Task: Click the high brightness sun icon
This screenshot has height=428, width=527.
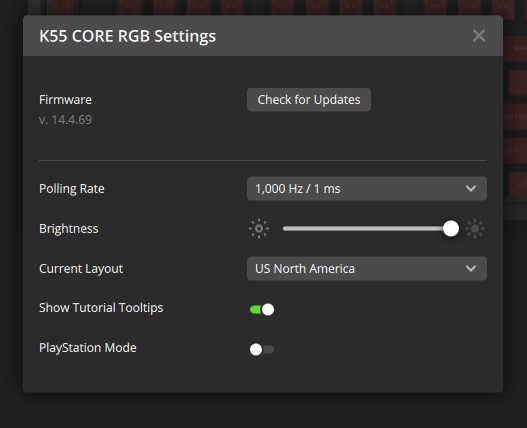Action: pyautogui.click(x=475, y=229)
